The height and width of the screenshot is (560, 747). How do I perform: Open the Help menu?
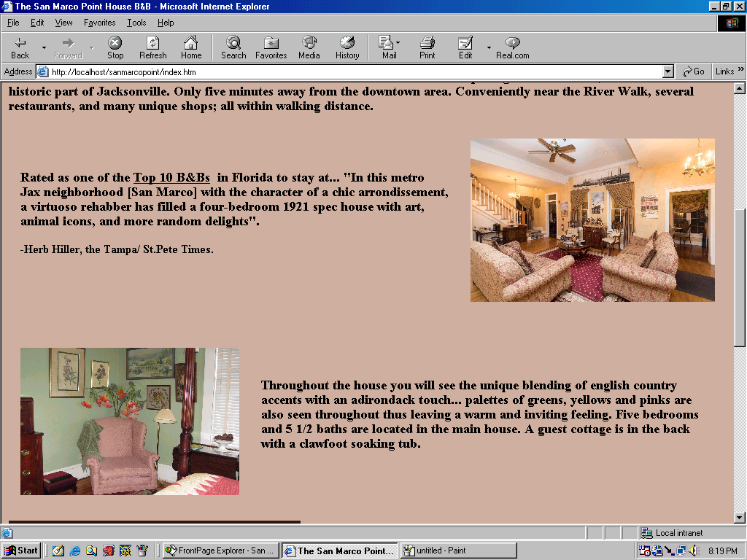point(166,23)
